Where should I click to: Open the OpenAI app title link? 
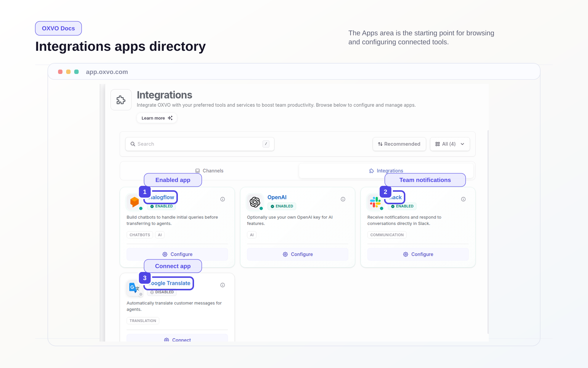pos(277,197)
